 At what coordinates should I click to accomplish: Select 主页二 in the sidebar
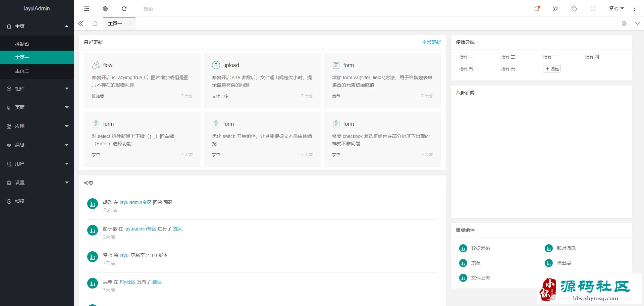pos(37,71)
